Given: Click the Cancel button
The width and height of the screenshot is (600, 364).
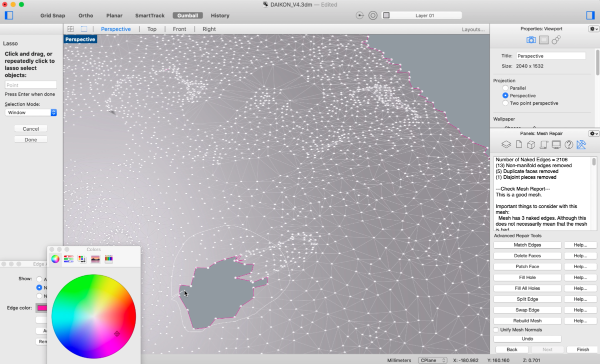Looking at the screenshot, I should (x=31, y=129).
